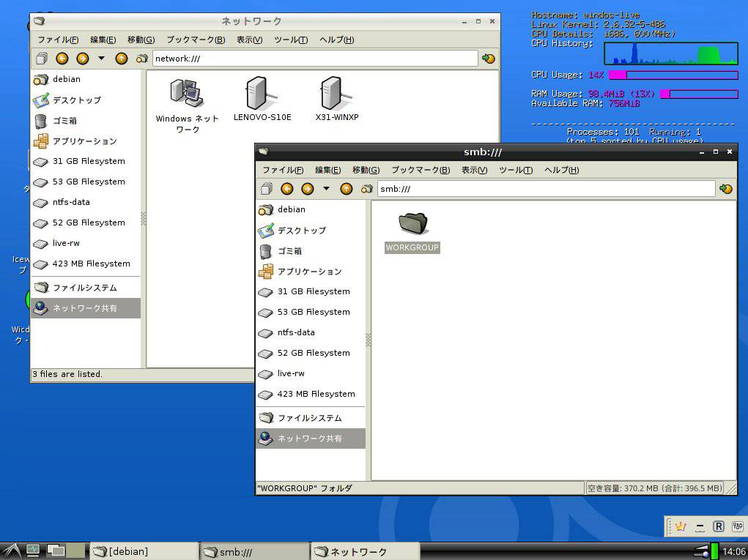Open 423 MB Filesystem in smb:/// sidebar
This screenshot has width=748, height=560.
pyautogui.click(x=311, y=394)
